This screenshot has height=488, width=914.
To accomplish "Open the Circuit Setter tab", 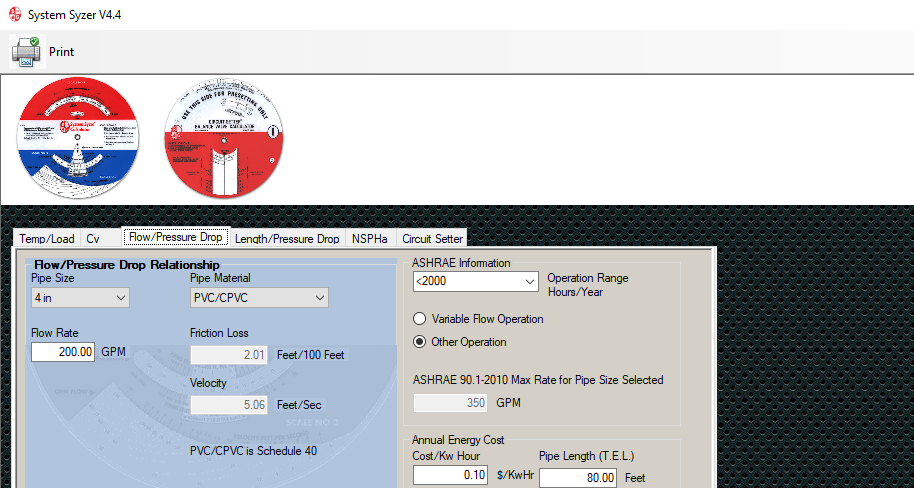I will click(x=433, y=238).
